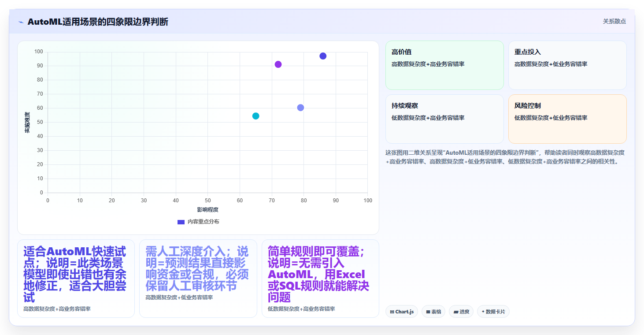Click the 关系散点 label in header
Viewport: 644px width, 335px height.
[x=614, y=21]
